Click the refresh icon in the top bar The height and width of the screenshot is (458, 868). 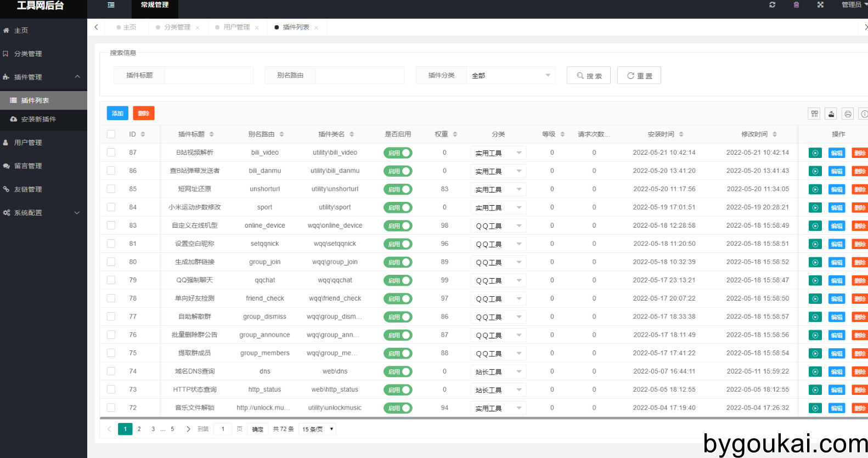coord(772,5)
